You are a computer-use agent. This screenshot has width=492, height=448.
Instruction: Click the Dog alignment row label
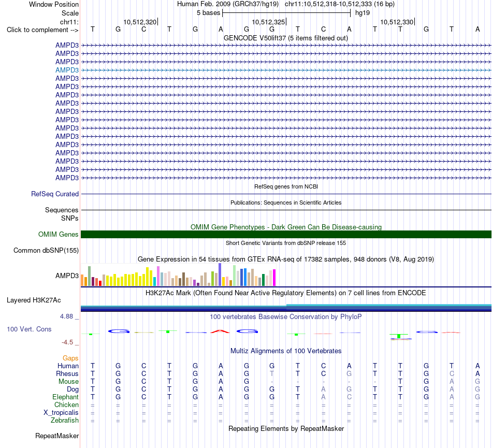pyautogui.click(x=73, y=389)
